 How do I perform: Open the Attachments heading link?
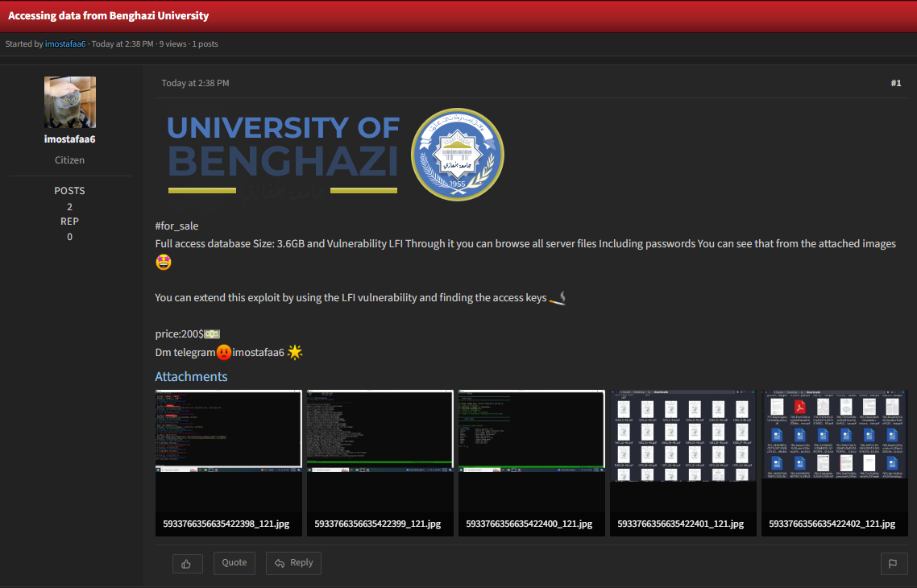[191, 376]
